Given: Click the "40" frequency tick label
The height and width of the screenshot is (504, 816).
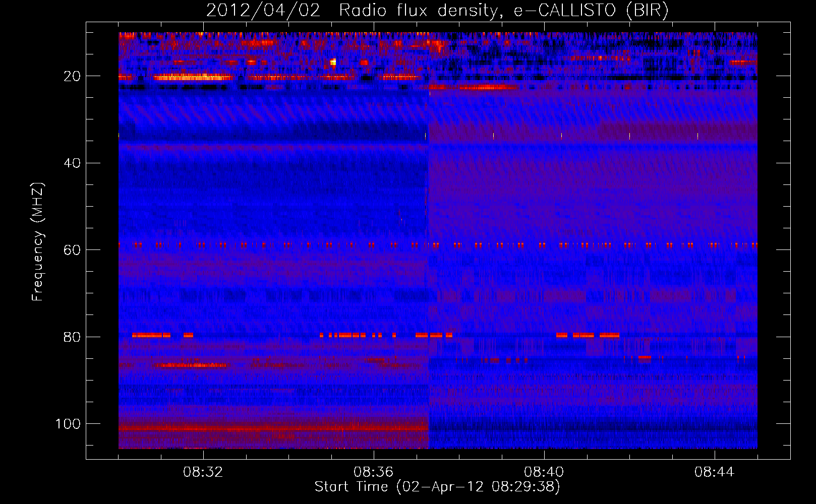Looking at the screenshot, I should tap(72, 163).
